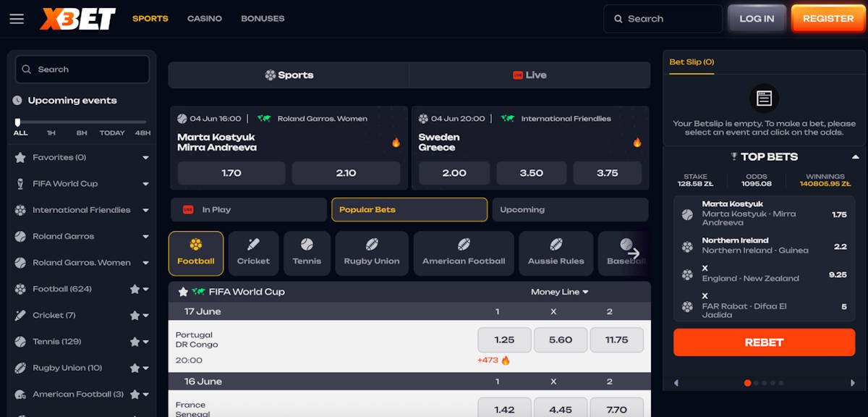The width and height of the screenshot is (868, 417).
Task: Switch to the In Play tab
Action: click(x=249, y=210)
